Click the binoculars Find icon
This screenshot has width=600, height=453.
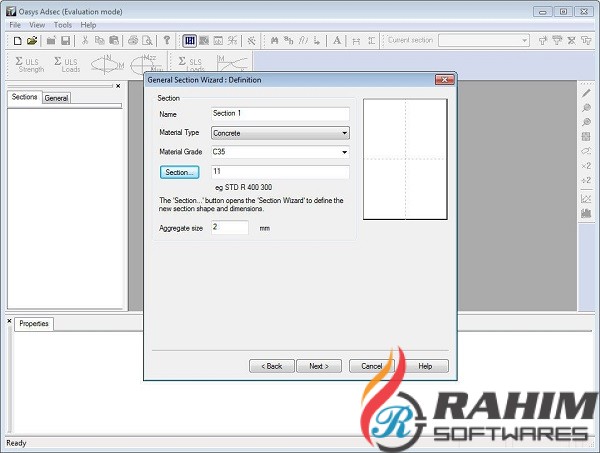[274, 40]
